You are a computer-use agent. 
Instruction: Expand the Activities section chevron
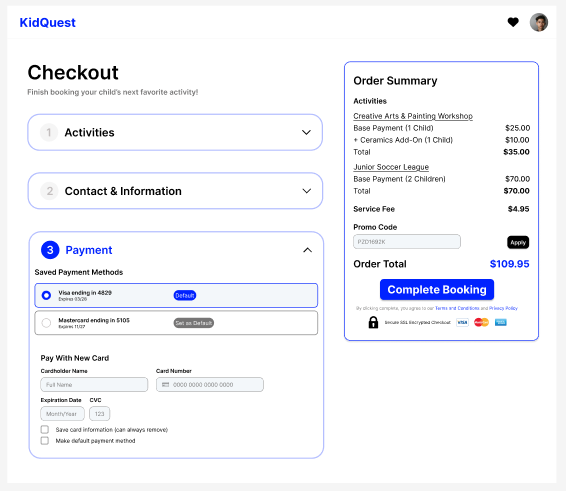306,132
